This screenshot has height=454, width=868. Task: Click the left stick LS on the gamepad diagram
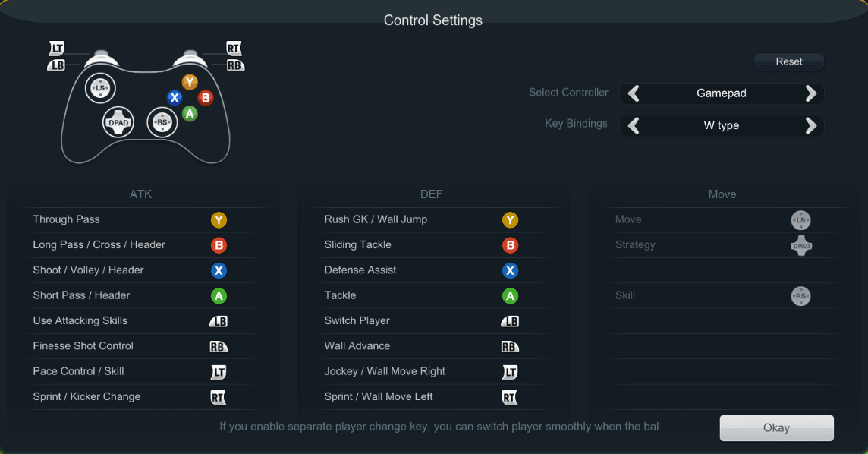click(100, 89)
